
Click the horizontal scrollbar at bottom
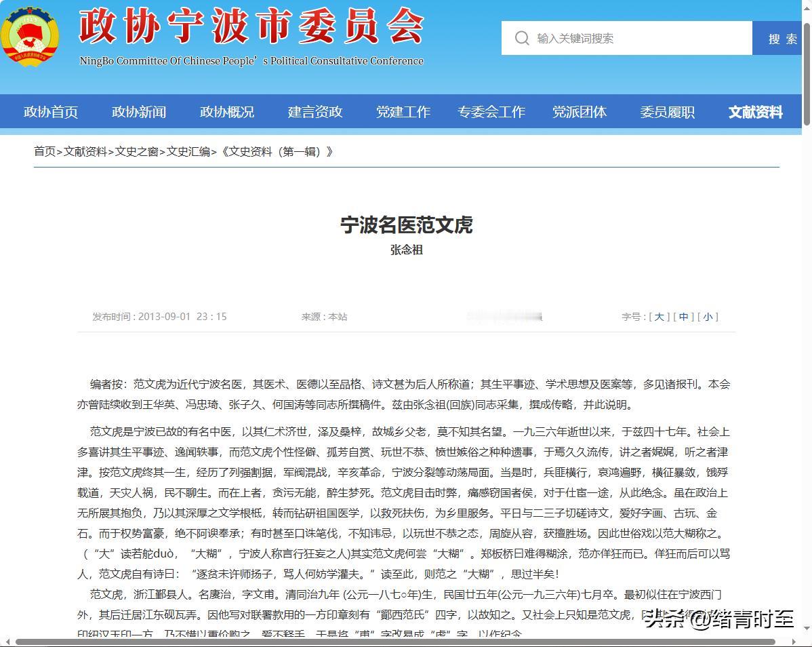click(396, 642)
